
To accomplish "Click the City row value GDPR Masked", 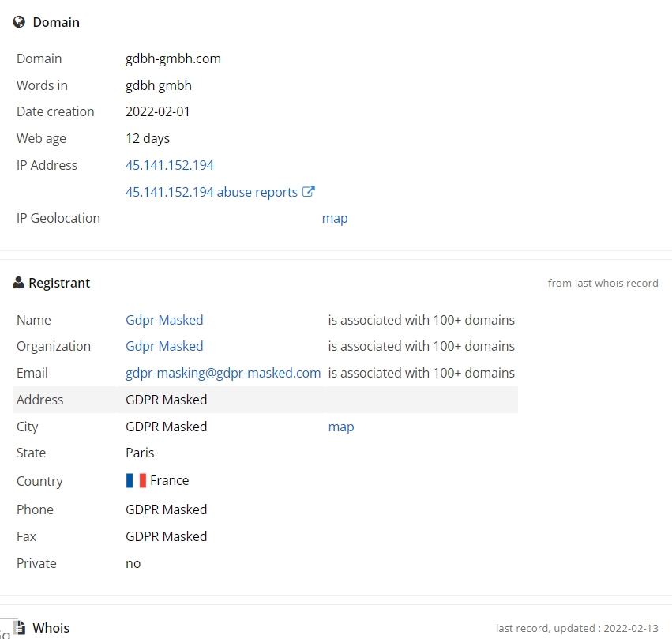I will [167, 427].
